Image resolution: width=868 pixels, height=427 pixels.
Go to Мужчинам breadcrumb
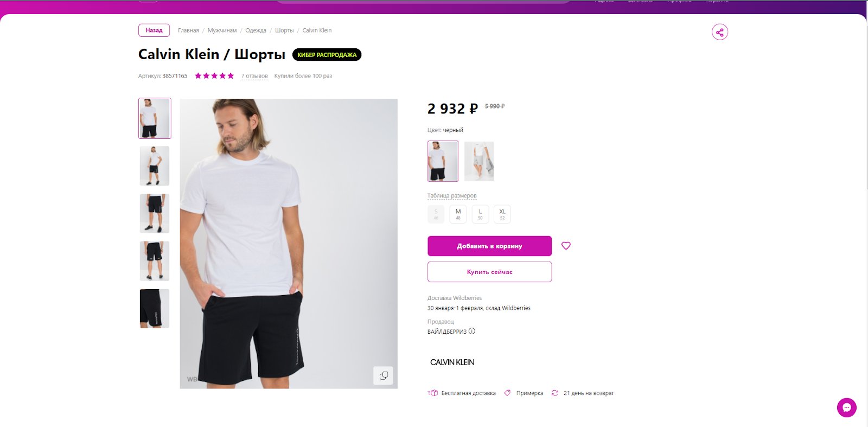click(222, 30)
